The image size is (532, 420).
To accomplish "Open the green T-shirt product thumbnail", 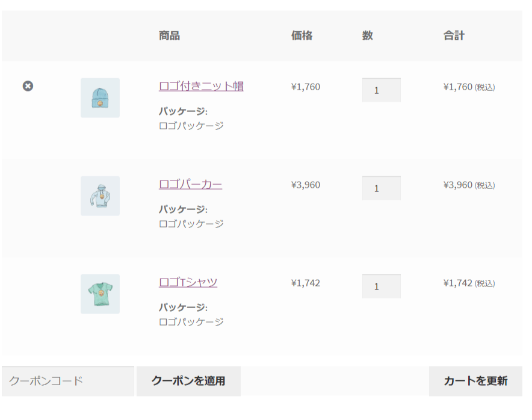I will click(x=100, y=294).
